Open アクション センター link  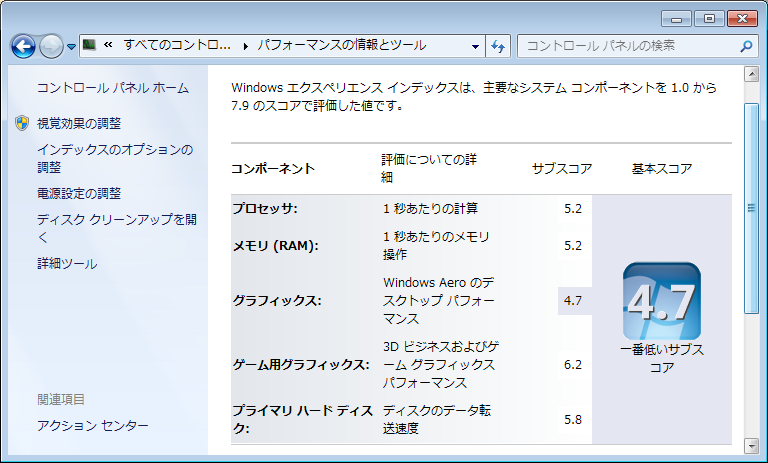tap(93, 425)
